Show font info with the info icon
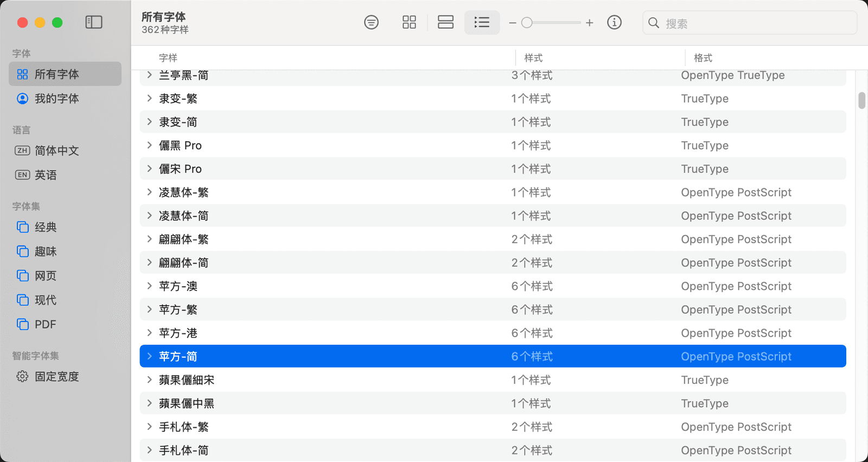 pyautogui.click(x=614, y=22)
